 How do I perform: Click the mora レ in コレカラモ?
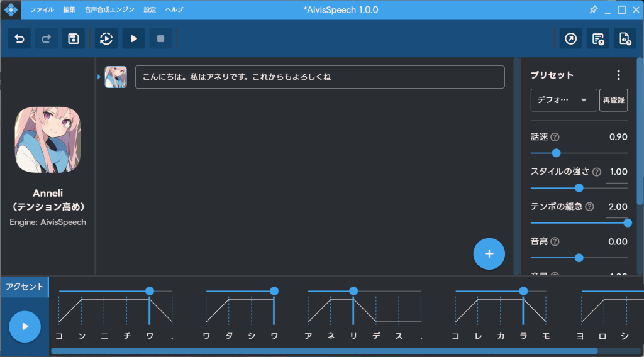tap(478, 336)
